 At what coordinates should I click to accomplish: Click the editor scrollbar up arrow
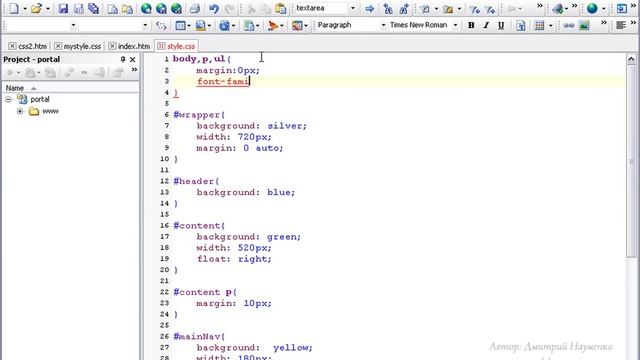pos(631,60)
